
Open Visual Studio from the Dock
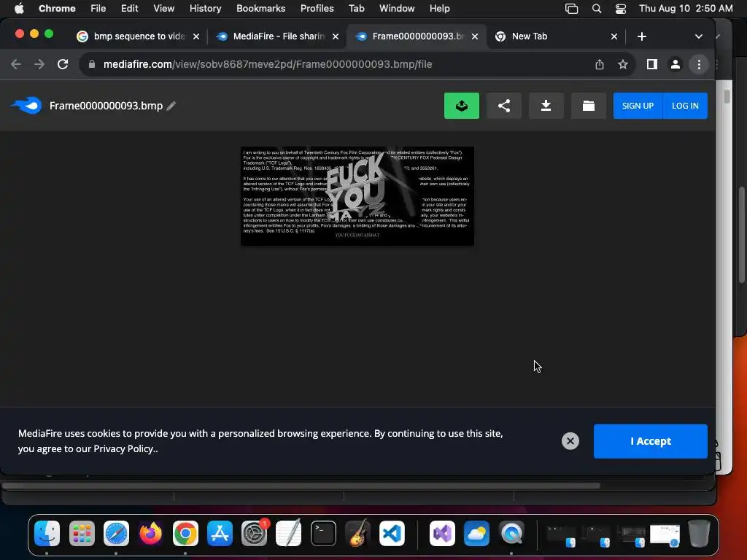(x=442, y=533)
